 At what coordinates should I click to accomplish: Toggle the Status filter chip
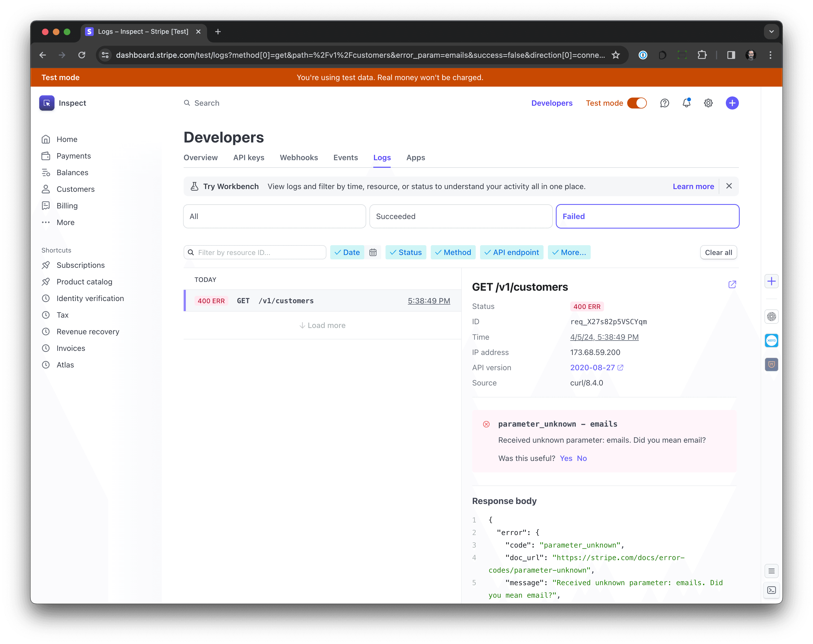click(x=406, y=252)
